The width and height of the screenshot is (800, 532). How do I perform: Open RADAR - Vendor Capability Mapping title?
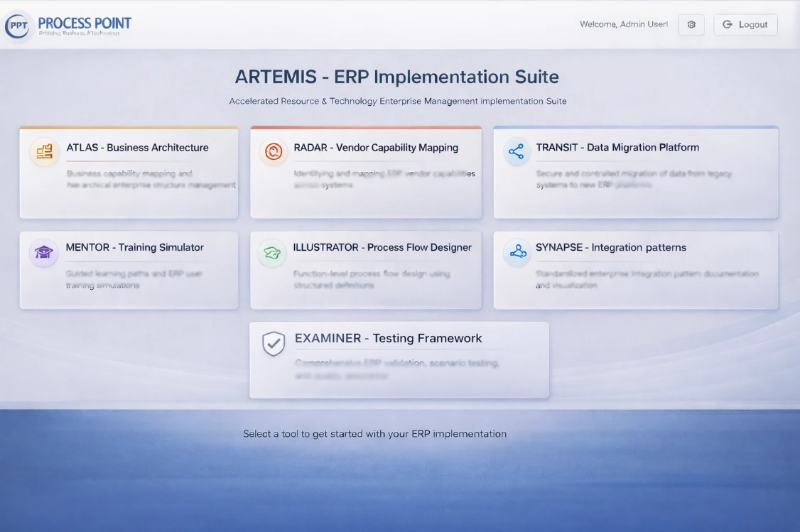[x=376, y=148]
